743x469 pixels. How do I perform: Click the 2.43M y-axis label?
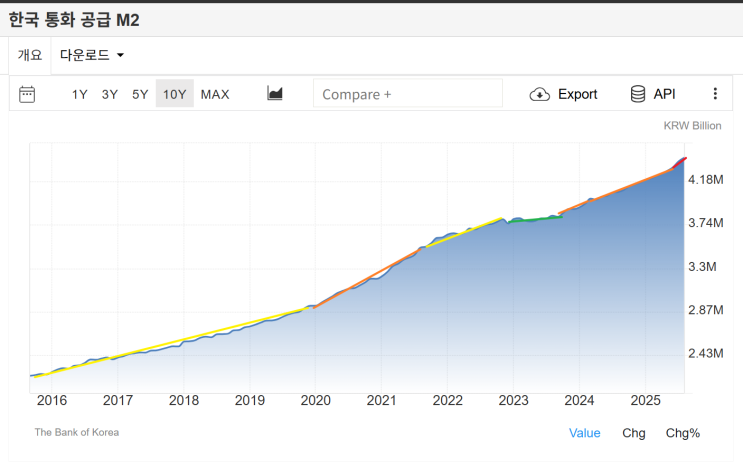(x=706, y=353)
